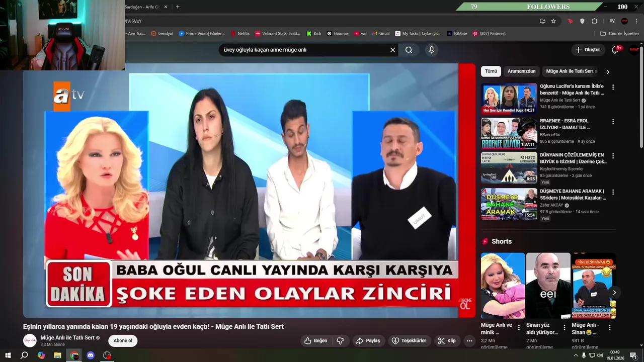644x362 pixels.
Task: Open options for Sinan yüz aldı short
Action: [x=564, y=327]
